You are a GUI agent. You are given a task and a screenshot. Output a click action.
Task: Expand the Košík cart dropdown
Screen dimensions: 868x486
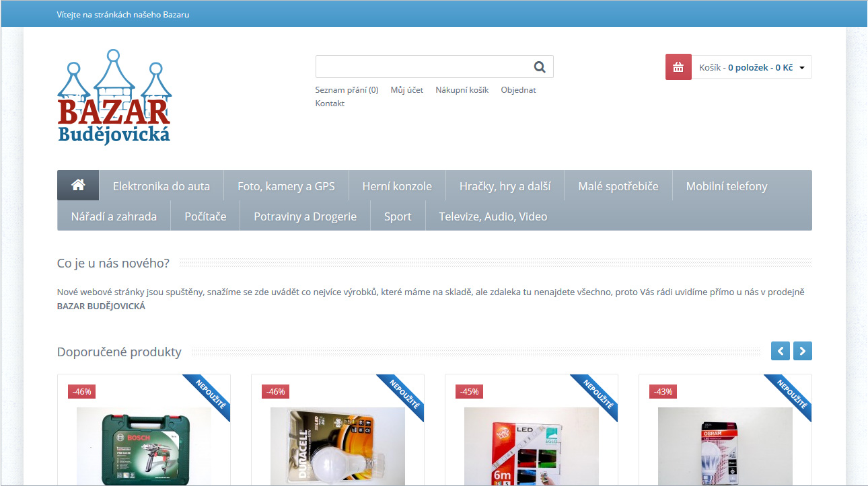[x=801, y=68]
